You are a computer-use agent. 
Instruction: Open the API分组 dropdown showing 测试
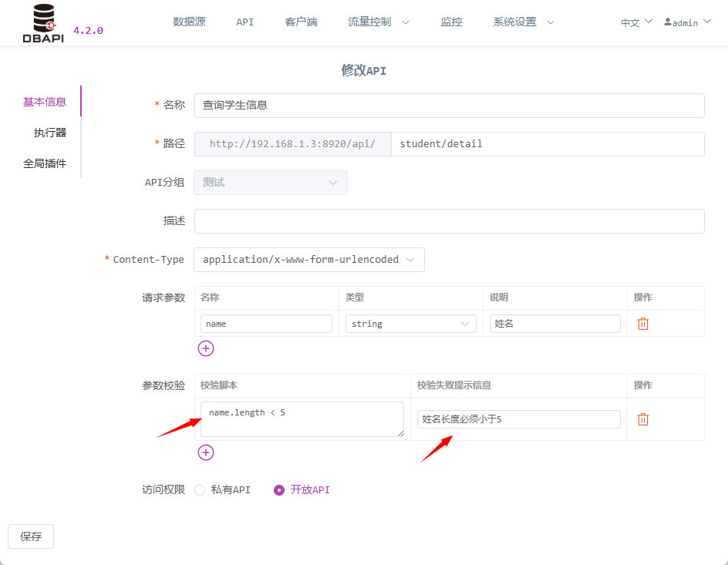coord(270,183)
